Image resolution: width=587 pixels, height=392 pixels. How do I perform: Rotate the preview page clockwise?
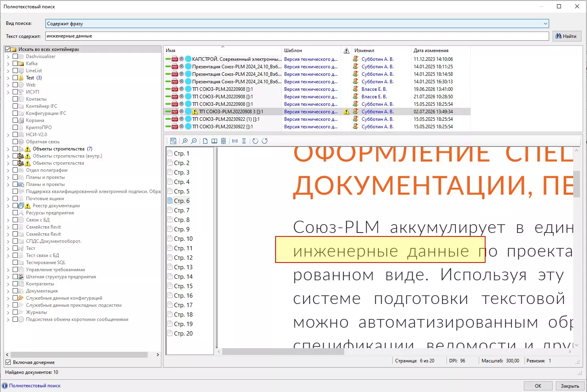(264, 141)
